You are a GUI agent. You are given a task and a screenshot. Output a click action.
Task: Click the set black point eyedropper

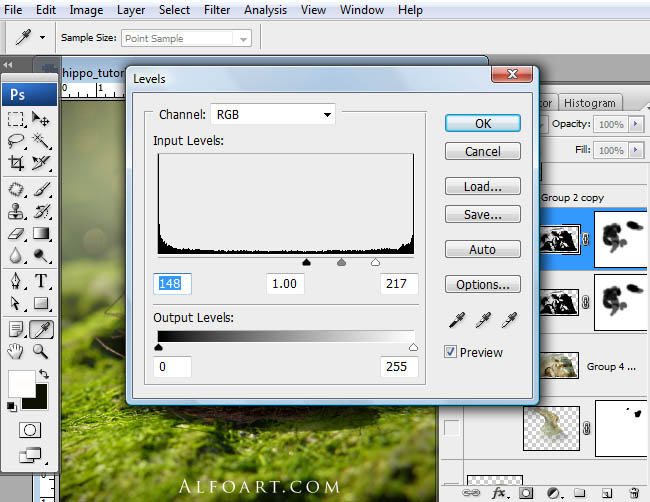(456, 320)
